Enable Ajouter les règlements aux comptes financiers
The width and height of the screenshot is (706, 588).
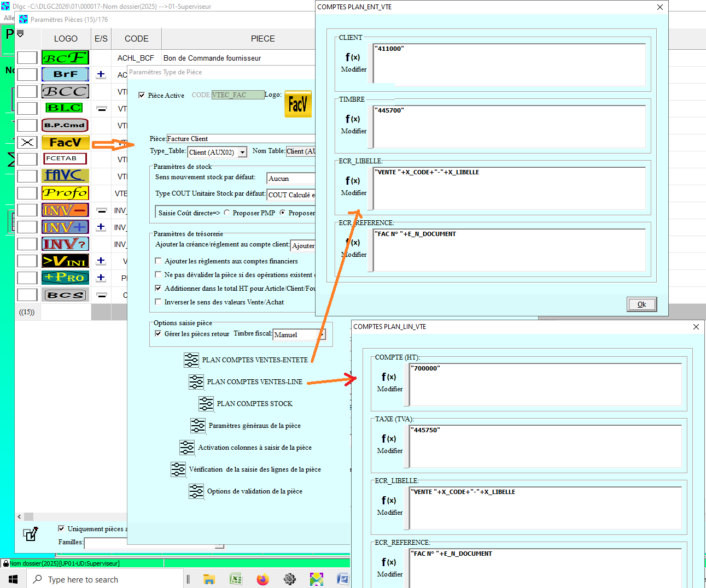pos(159,261)
